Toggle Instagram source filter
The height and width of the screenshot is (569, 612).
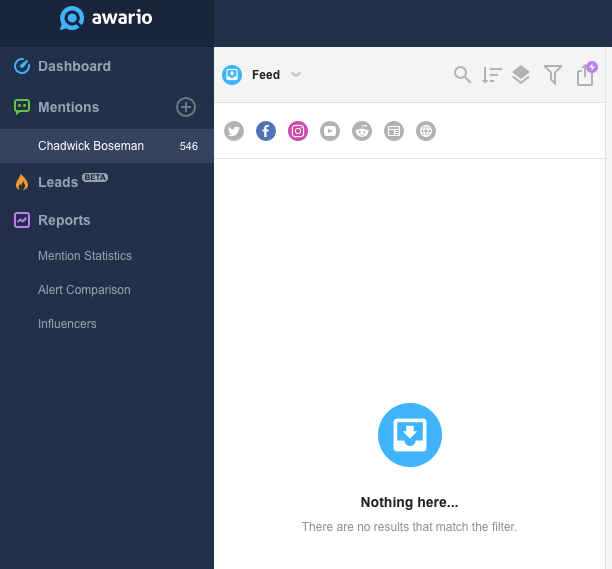coord(298,131)
